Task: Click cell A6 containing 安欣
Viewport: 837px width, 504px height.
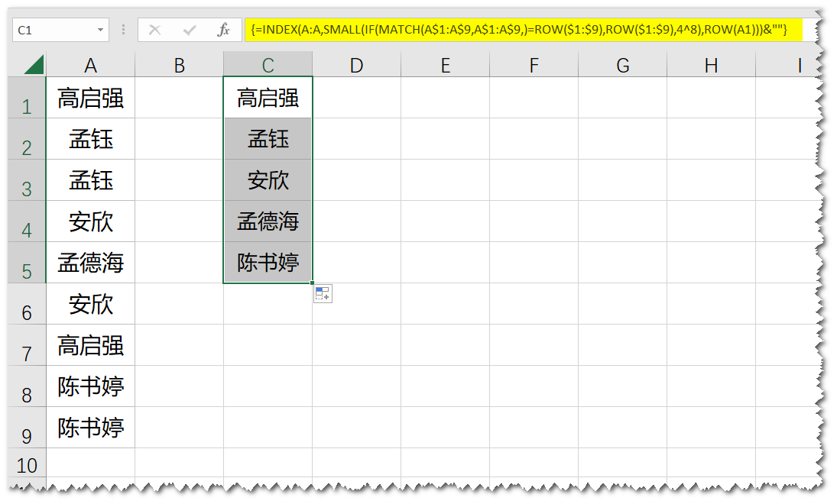Action: click(x=90, y=303)
